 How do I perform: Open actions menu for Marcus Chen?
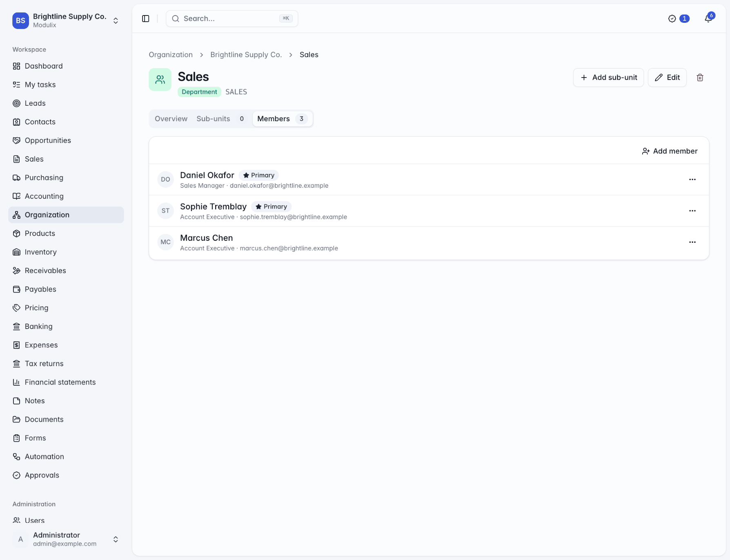(692, 242)
